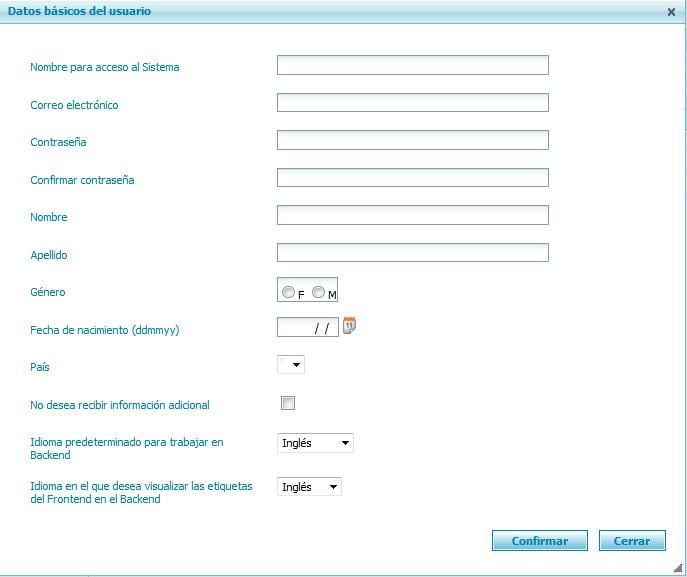Click the Confirmar contraseña input box
The width and height of the screenshot is (687, 577).
click(x=412, y=178)
